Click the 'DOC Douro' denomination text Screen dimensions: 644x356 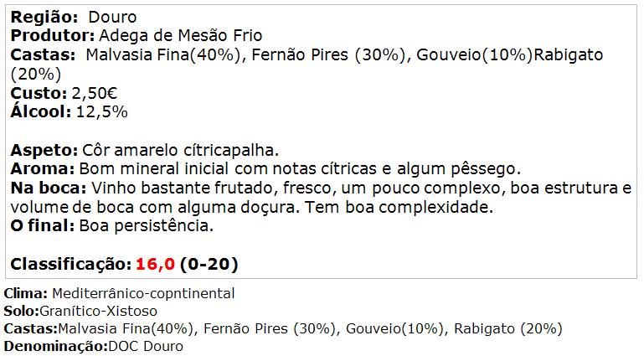point(146,347)
